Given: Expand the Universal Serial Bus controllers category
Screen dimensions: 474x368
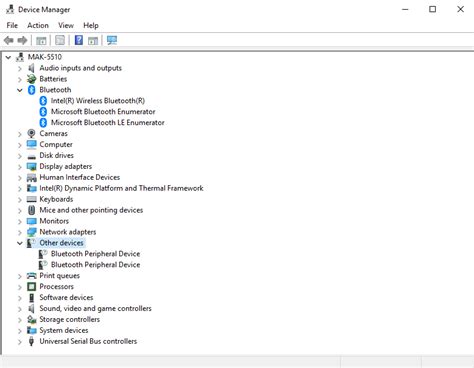Looking at the screenshot, I should click(20, 342).
